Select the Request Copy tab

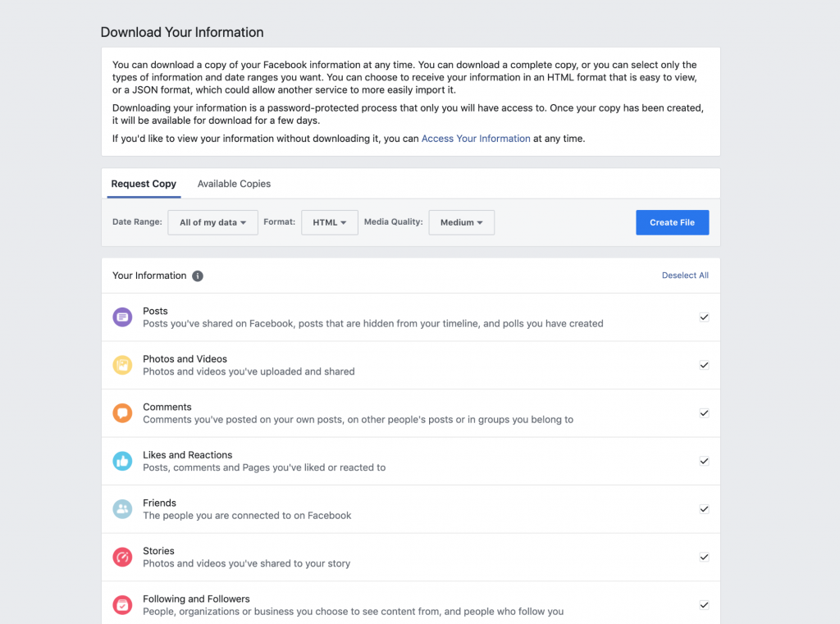pos(144,184)
